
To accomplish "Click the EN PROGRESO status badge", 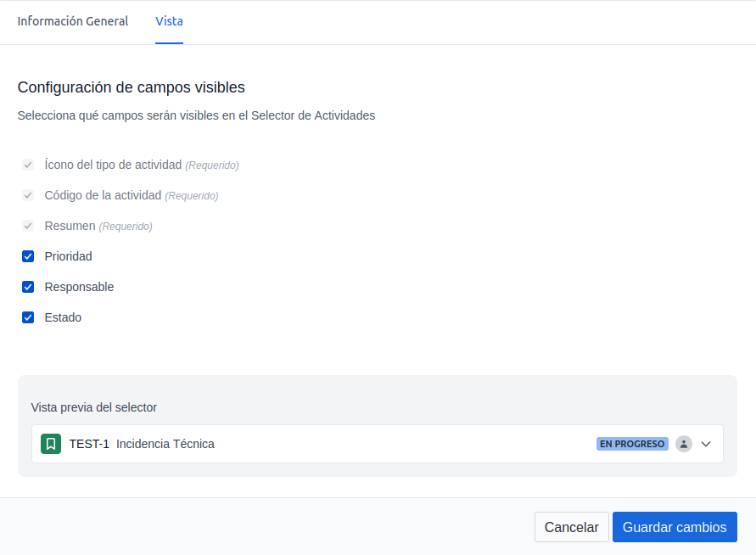I will click(x=632, y=443).
